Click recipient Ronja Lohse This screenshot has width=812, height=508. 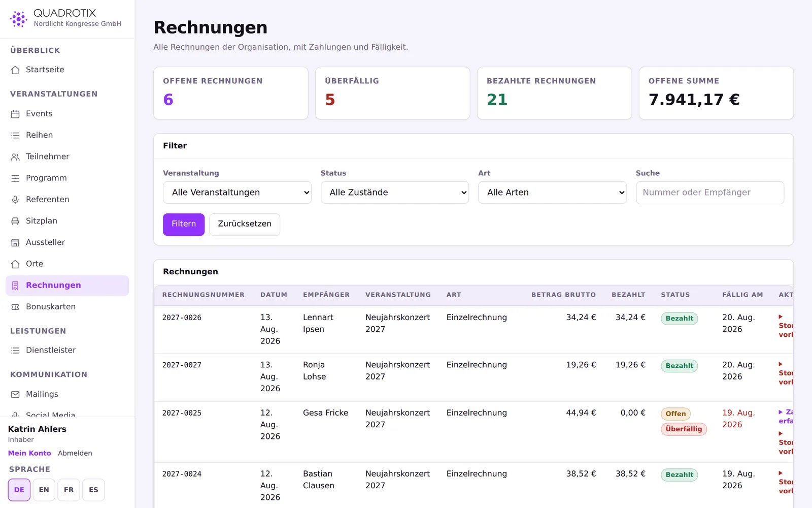click(315, 371)
